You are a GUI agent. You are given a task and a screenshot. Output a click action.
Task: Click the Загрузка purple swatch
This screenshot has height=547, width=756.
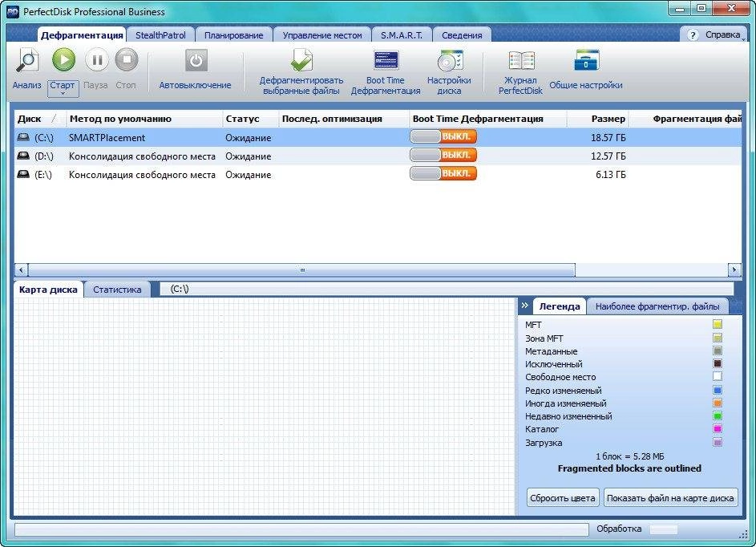[718, 442]
